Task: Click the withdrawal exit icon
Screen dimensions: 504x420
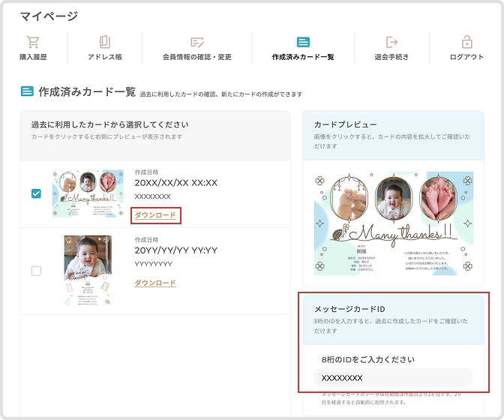Action: pyautogui.click(x=391, y=42)
